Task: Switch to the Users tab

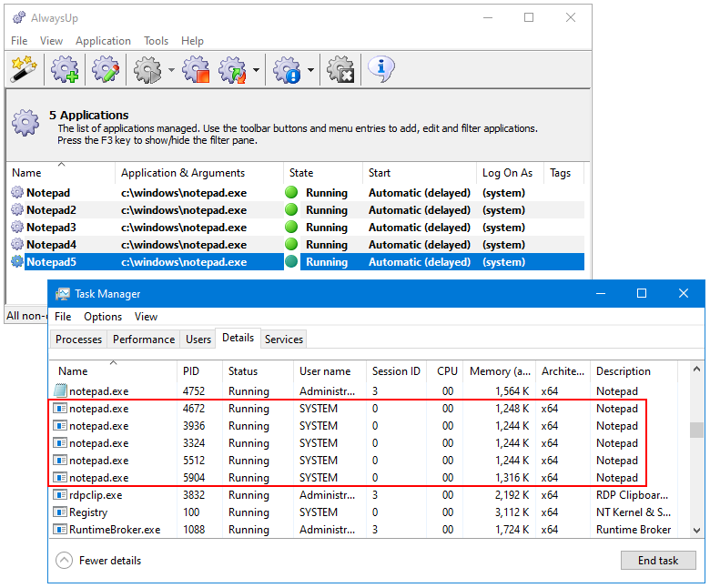Action: coord(198,339)
